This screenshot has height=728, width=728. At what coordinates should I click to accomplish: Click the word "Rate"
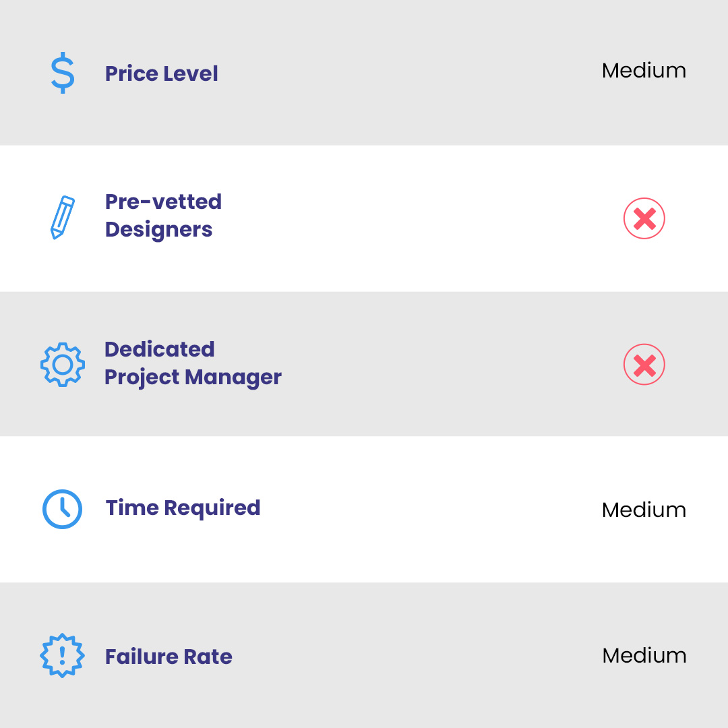point(208,657)
